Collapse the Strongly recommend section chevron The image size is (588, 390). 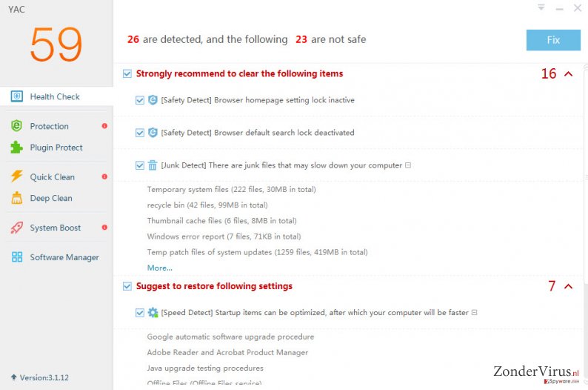point(569,73)
